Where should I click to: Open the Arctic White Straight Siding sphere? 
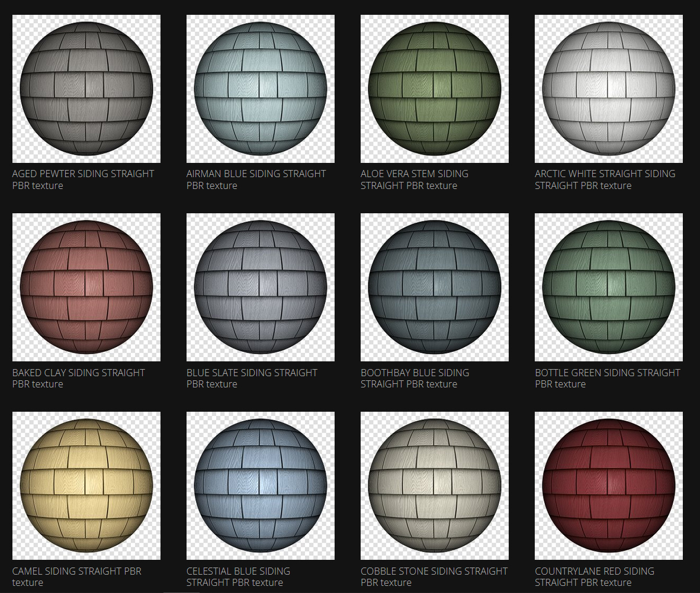[608, 89]
